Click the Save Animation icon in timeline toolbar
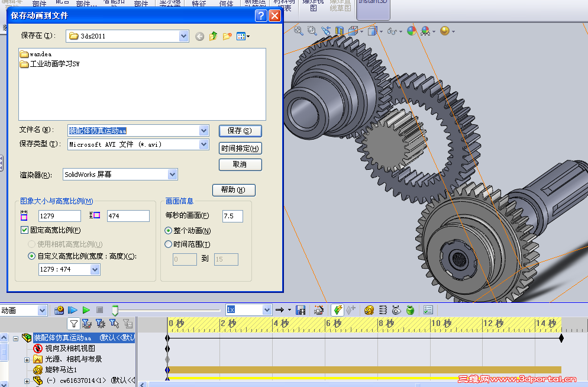 pos(301,310)
